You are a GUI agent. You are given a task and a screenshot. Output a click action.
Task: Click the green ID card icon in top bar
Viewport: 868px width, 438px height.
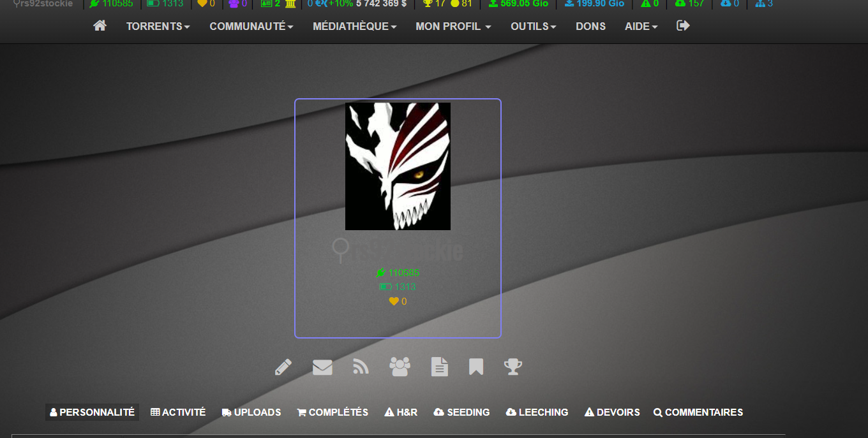[x=266, y=4]
